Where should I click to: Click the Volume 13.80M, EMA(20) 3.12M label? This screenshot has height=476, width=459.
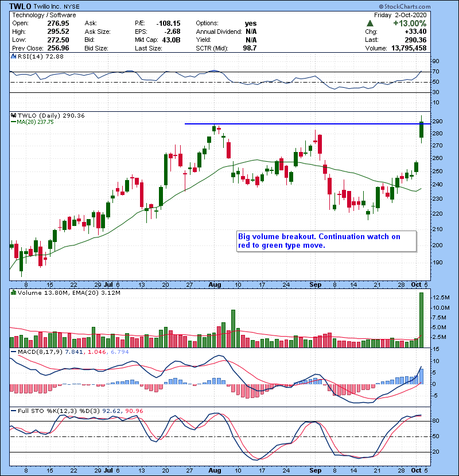click(69, 292)
